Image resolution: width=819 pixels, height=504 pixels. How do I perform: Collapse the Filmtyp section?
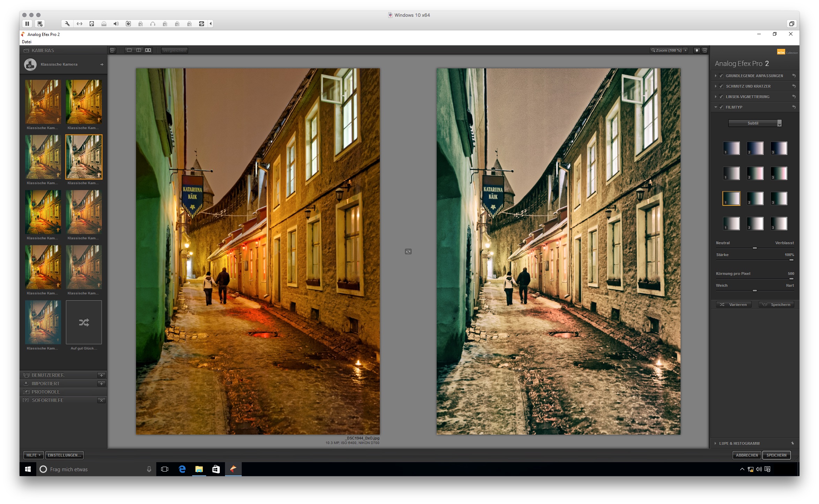715,107
